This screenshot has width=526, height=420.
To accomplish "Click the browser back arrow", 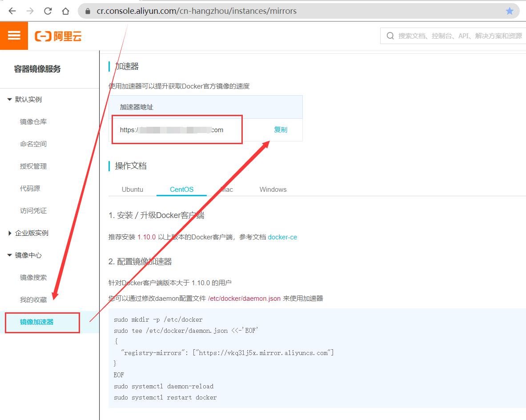I will [x=12, y=11].
